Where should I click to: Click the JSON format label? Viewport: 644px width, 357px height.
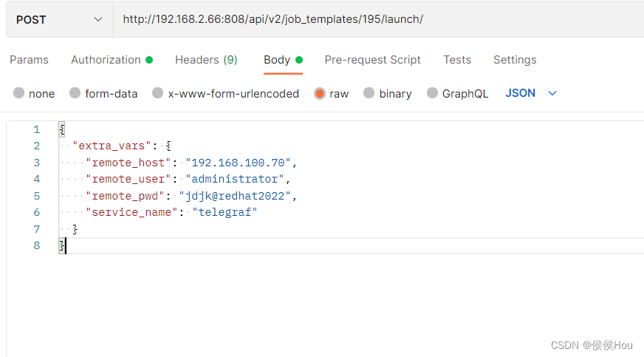tap(521, 93)
